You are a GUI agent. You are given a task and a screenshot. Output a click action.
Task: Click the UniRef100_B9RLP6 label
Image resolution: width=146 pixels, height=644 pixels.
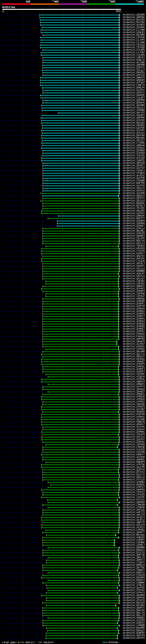[x=134, y=87]
